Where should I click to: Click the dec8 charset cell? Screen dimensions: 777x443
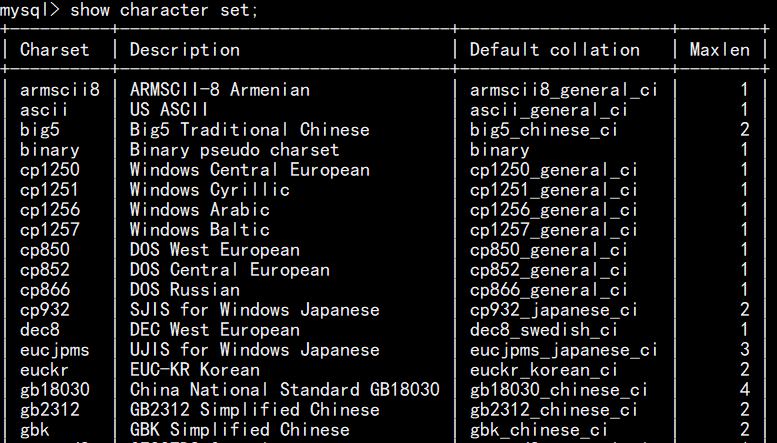point(40,330)
